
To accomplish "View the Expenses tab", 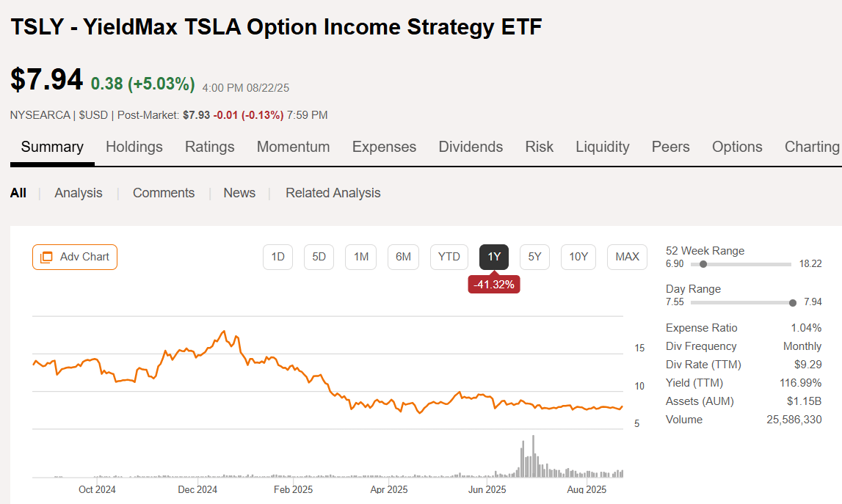I will pyautogui.click(x=384, y=147).
